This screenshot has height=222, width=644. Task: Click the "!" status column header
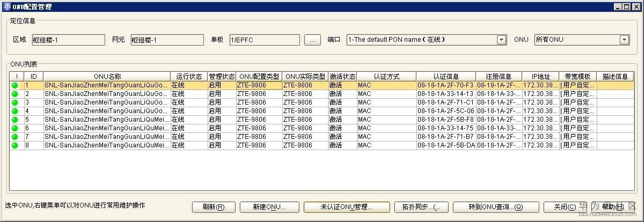[x=17, y=77]
